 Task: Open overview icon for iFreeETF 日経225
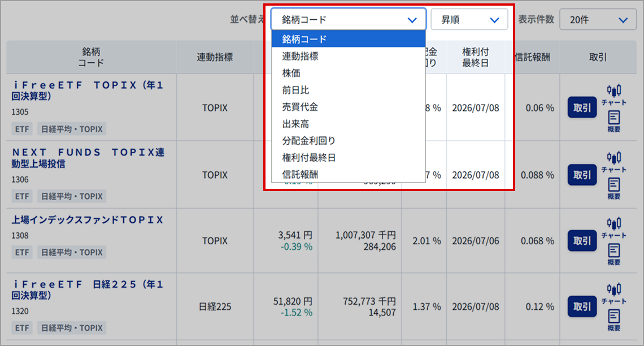[613, 319]
